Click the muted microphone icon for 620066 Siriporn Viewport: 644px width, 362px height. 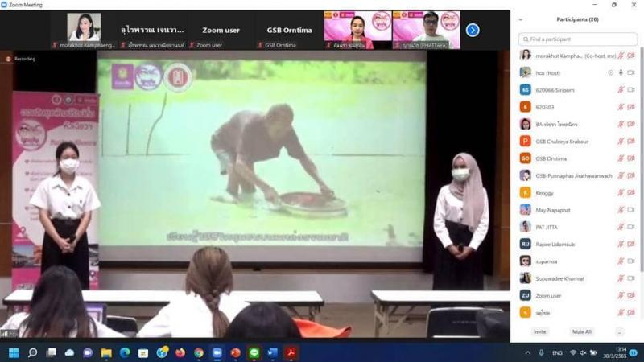point(621,89)
